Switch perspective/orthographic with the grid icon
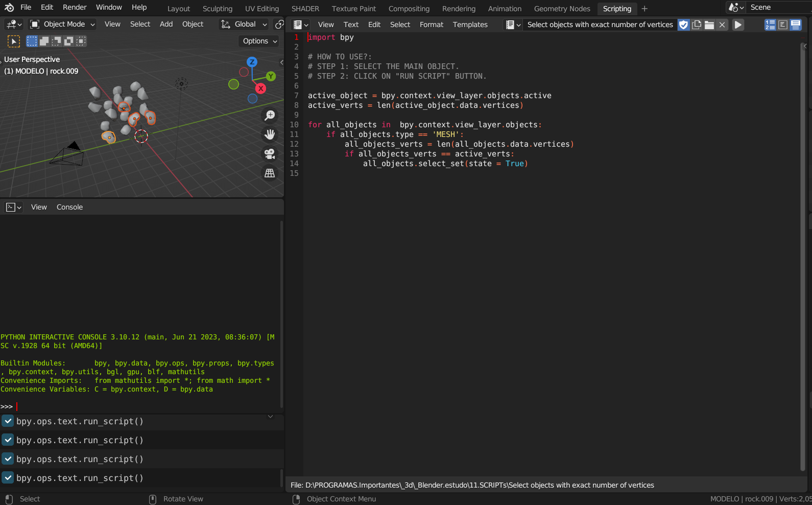The image size is (812, 505). (x=270, y=173)
